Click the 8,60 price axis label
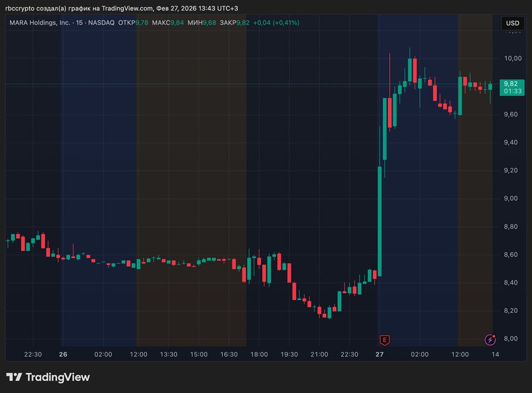This screenshot has width=532, height=393. (x=511, y=254)
